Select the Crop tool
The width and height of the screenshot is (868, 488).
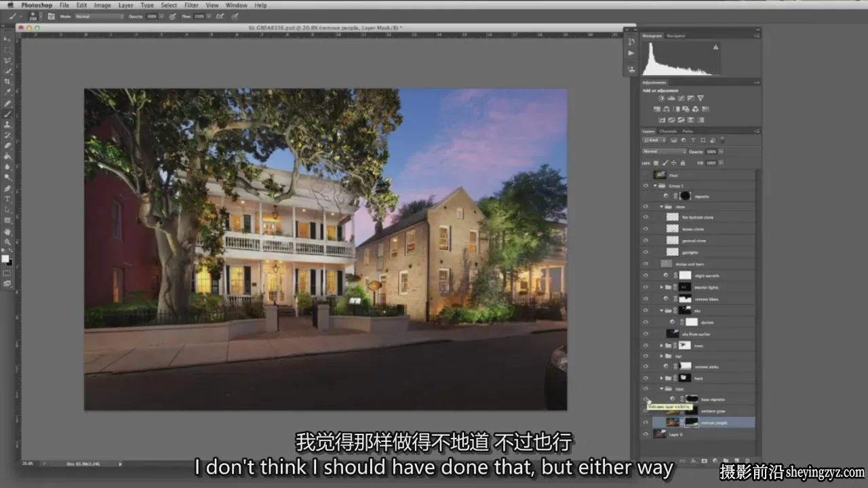click(8, 81)
